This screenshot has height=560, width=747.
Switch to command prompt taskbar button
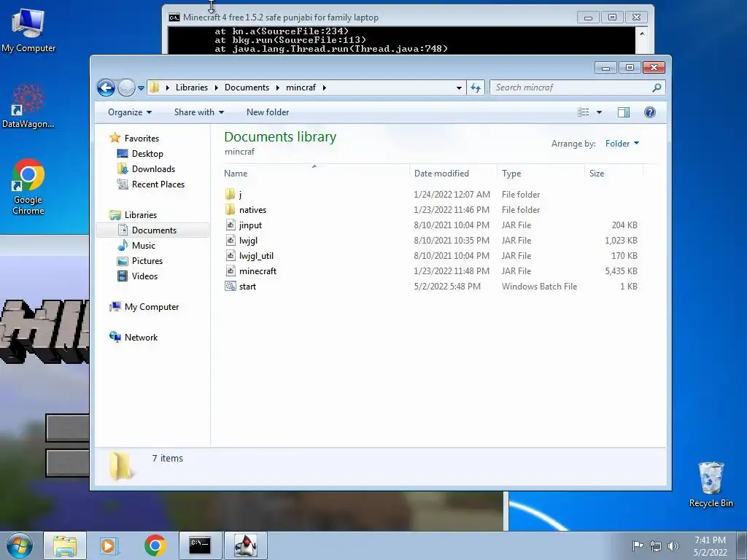coord(200,545)
